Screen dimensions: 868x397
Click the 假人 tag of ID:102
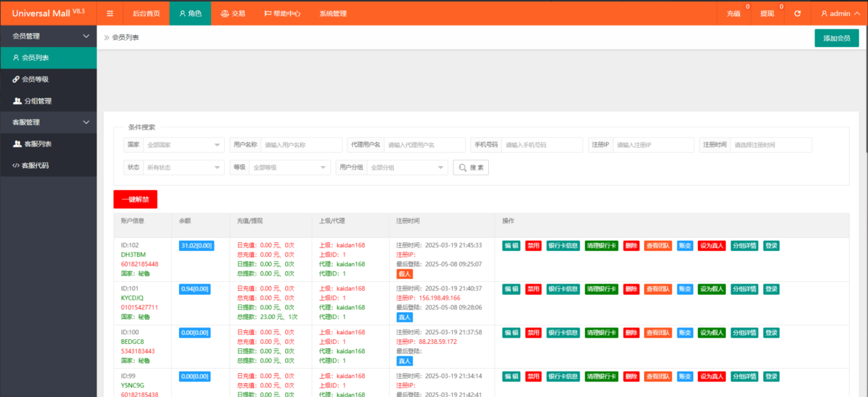pyautogui.click(x=405, y=274)
